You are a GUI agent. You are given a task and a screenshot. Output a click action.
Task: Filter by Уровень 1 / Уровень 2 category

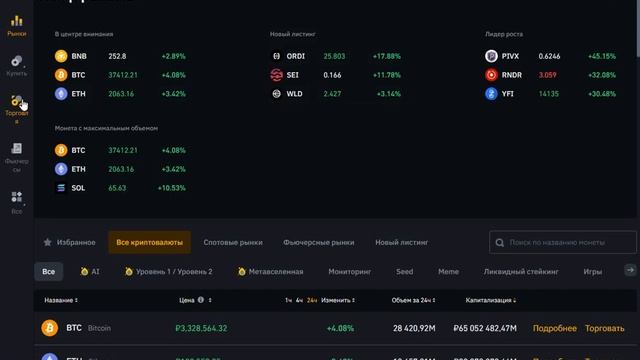click(x=169, y=271)
